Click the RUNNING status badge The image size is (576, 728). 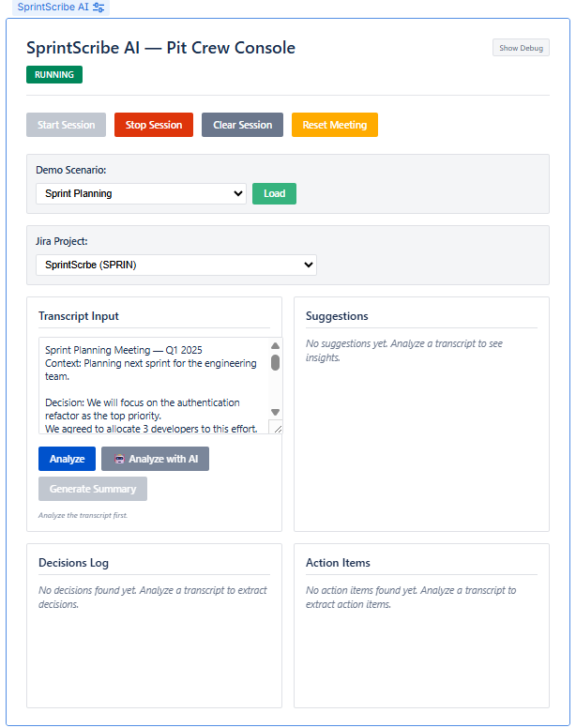click(x=54, y=75)
